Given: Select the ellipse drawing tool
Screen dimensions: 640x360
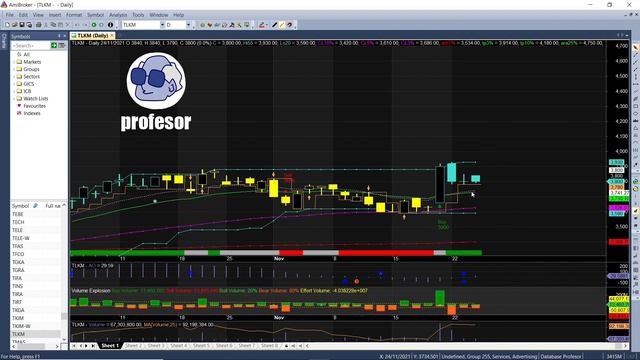Looking at the screenshot, I should pyautogui.click(x=636, y=113).
